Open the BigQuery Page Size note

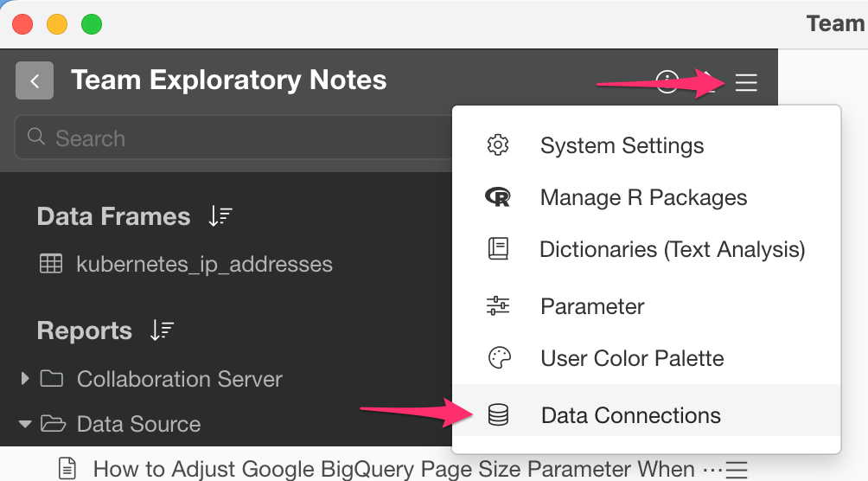click(x=393, y=469)
